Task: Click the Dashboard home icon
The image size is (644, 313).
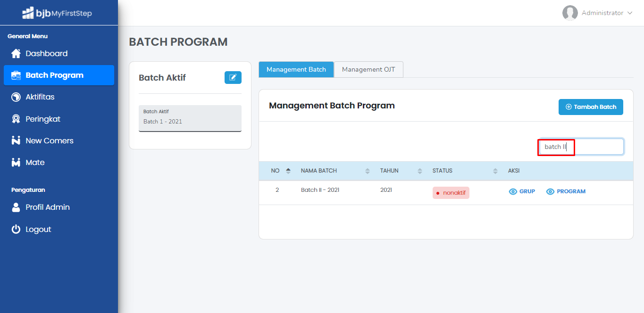Action: tap(16, 53)
